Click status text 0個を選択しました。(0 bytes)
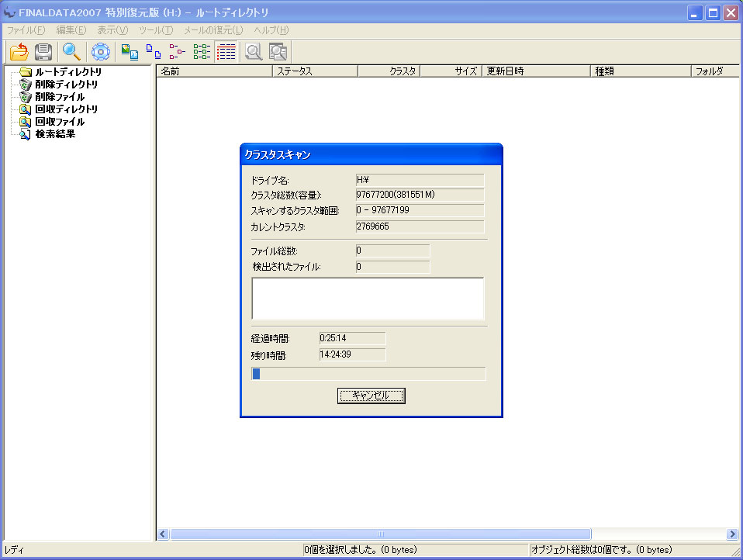This screenshot has height=560, width=743. coord(361,550)
